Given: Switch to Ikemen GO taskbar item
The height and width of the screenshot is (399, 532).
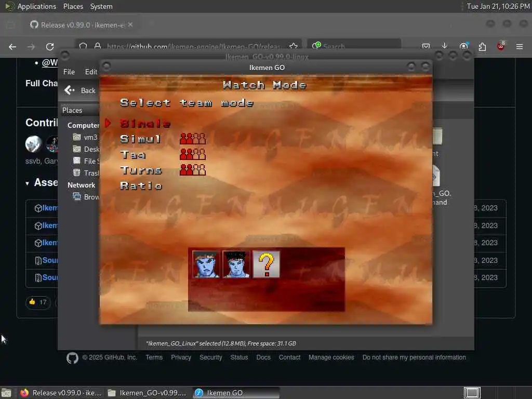Looking at the screenshot, I should [236, 393].
